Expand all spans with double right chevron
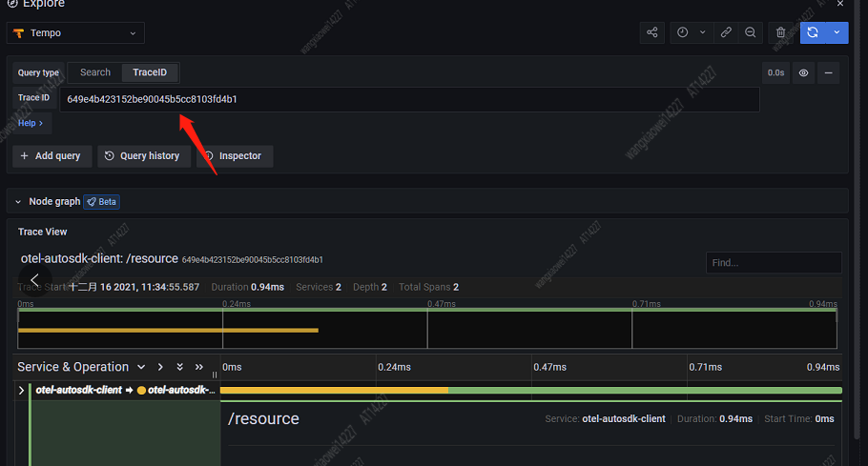The height and width of the screenshot is (466, 868). click(198, 367)
